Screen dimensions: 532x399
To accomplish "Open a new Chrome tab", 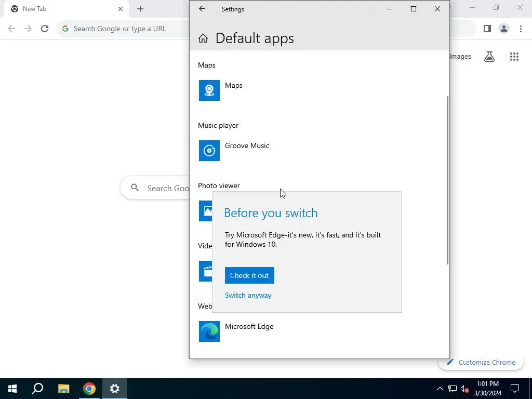I will coord(140,9).
